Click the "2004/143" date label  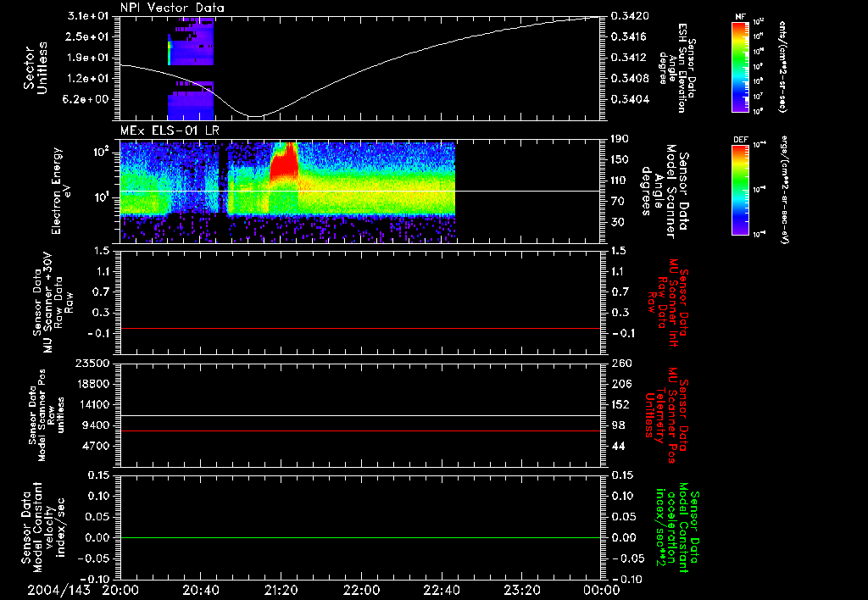[59, 590]
